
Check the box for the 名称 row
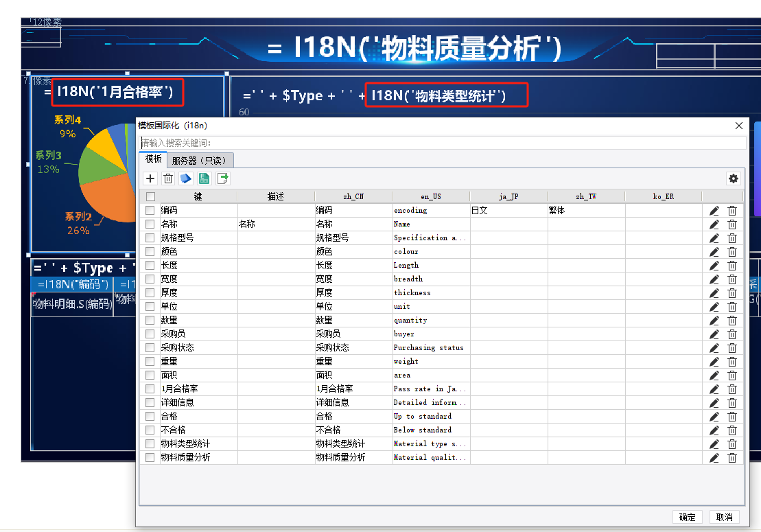click(x=150, y=224)
